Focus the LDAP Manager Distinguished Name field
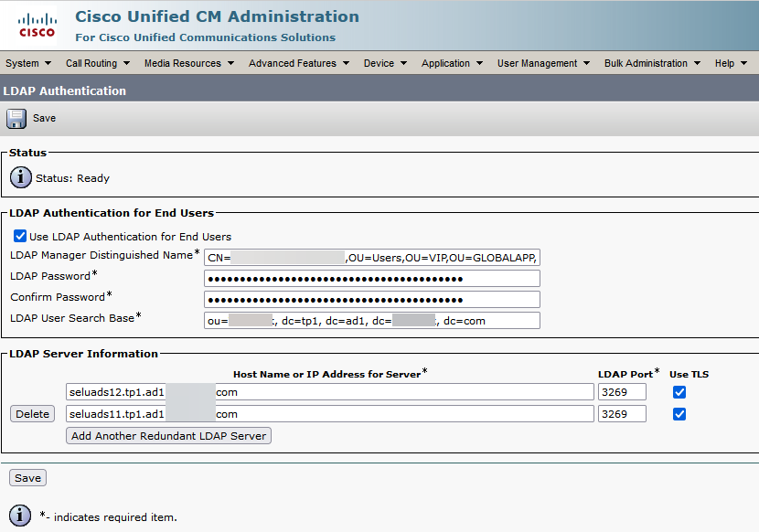This screenshot has height=532, width=759. [x=372, y=258]
